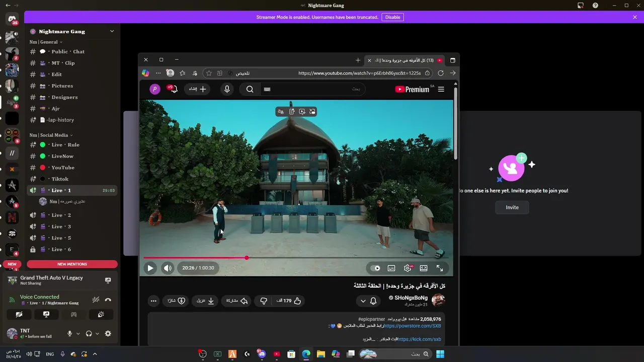
Task: Like the video with 179K likes
Action: tap(289, 301)
